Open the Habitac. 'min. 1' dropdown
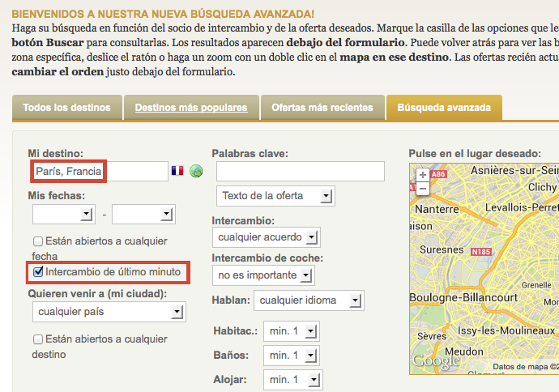 pyautogui.click(x=292, y=331)
